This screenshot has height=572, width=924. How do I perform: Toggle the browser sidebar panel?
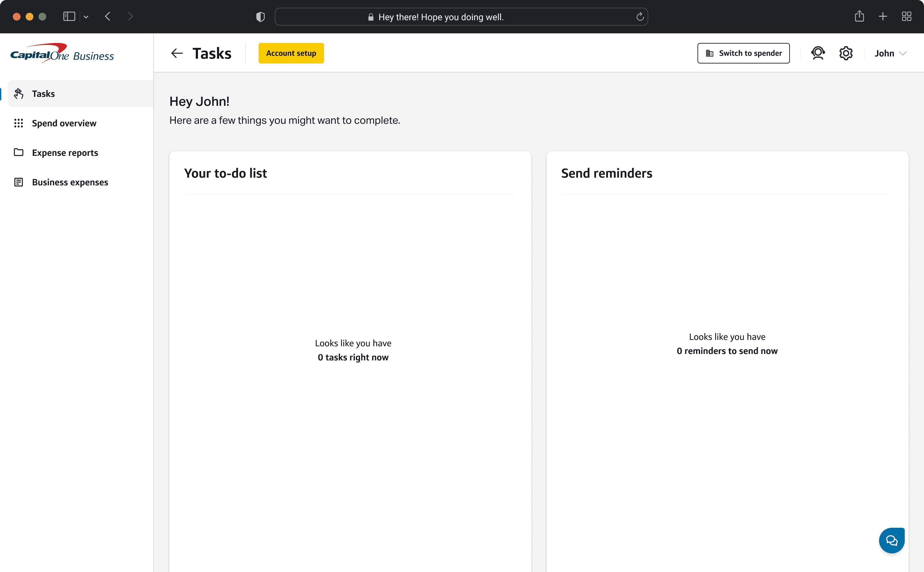click(69, 16)
